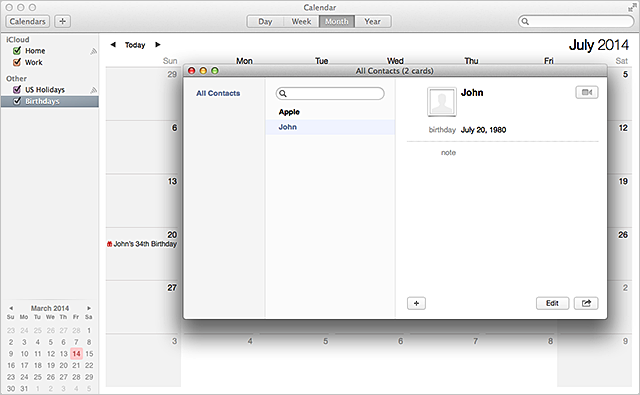
Task: Select the US Holidays calendar name
Action: [45, 89]
